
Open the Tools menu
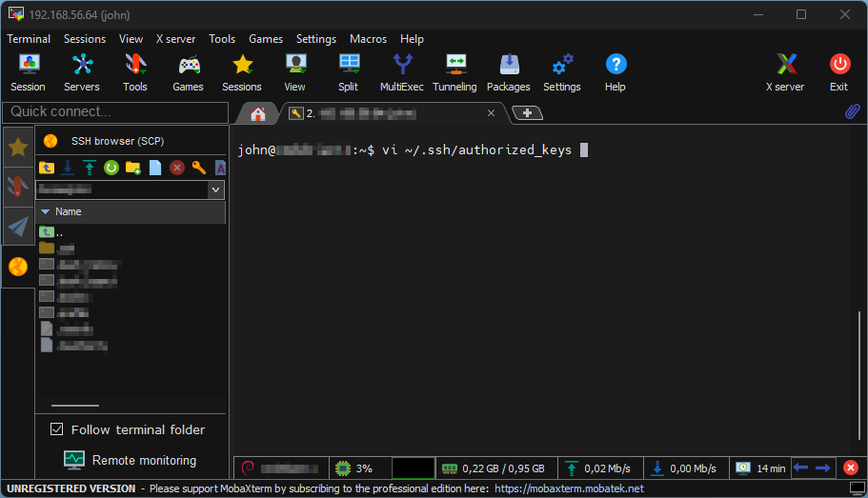(222, 39)
